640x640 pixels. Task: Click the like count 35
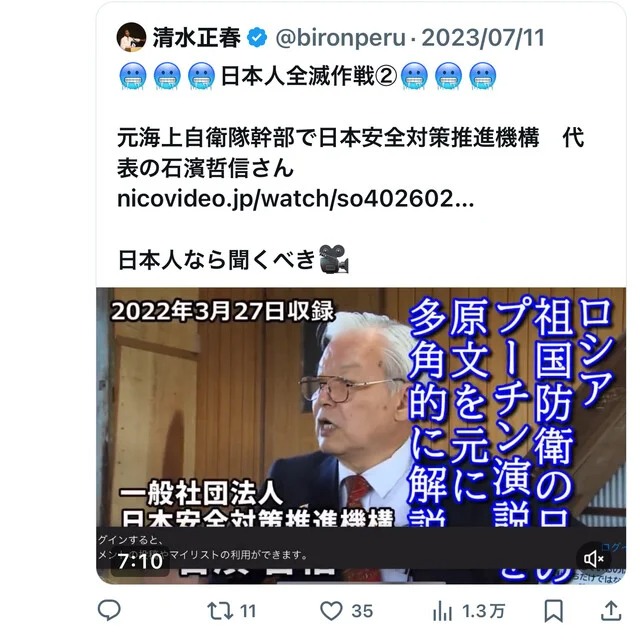(x=362, y=611)
